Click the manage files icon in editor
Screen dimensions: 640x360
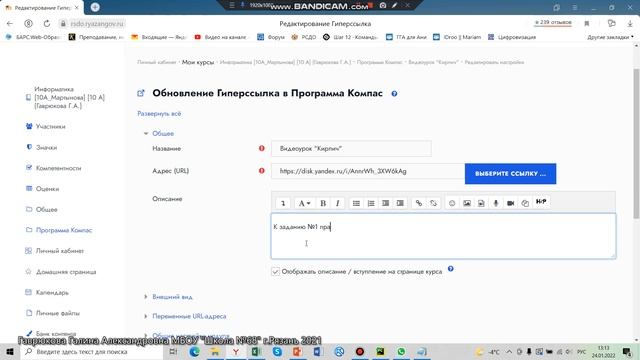tap(525, 203)
